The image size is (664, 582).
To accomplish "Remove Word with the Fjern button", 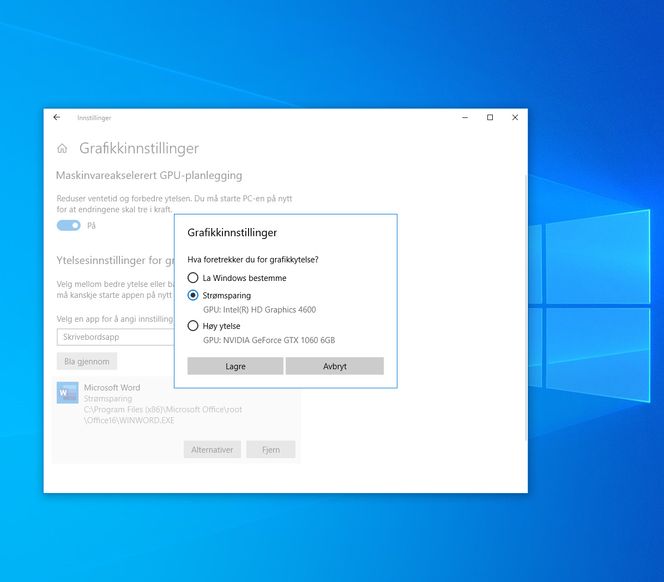I will pyautogui.click(x=271, y=449).
